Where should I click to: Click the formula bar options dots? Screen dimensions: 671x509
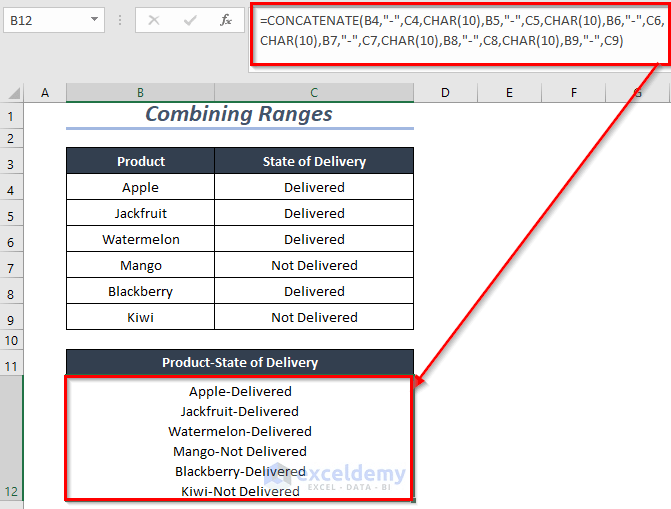(120, 20)
